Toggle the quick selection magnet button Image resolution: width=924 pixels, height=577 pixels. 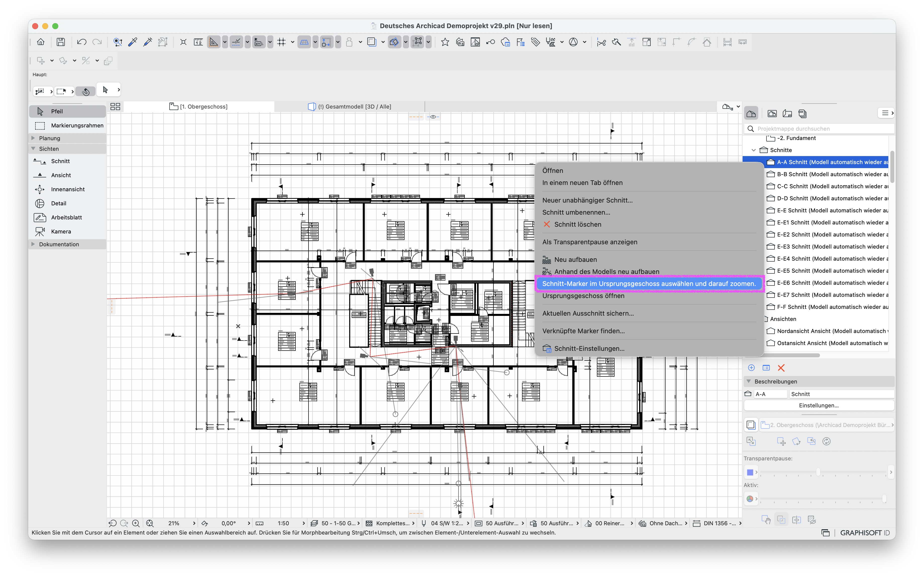[x=85, y=91]
